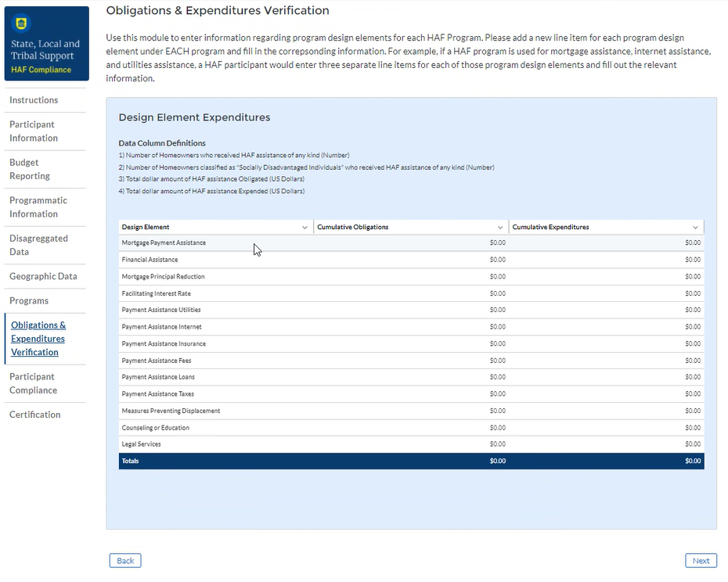Select Programmatic Information sidebar item
The image size is (728, 582).
(x=38, y=207)
